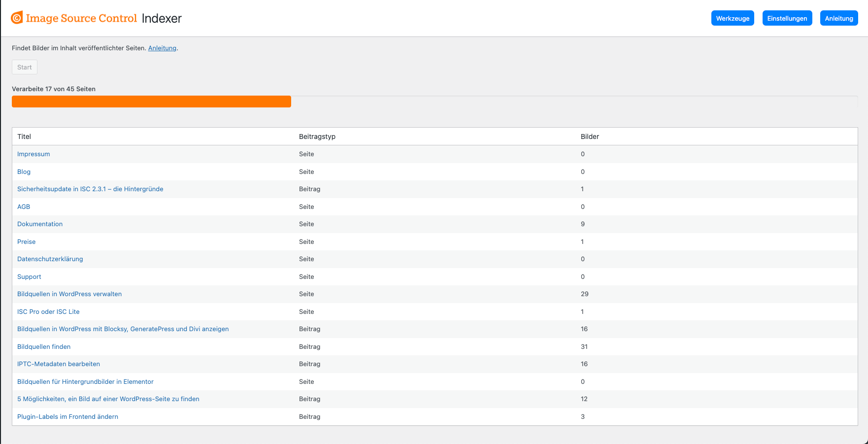Click the Image Source Control title text
Screen dimensions: 868x444
coord(81,18)
